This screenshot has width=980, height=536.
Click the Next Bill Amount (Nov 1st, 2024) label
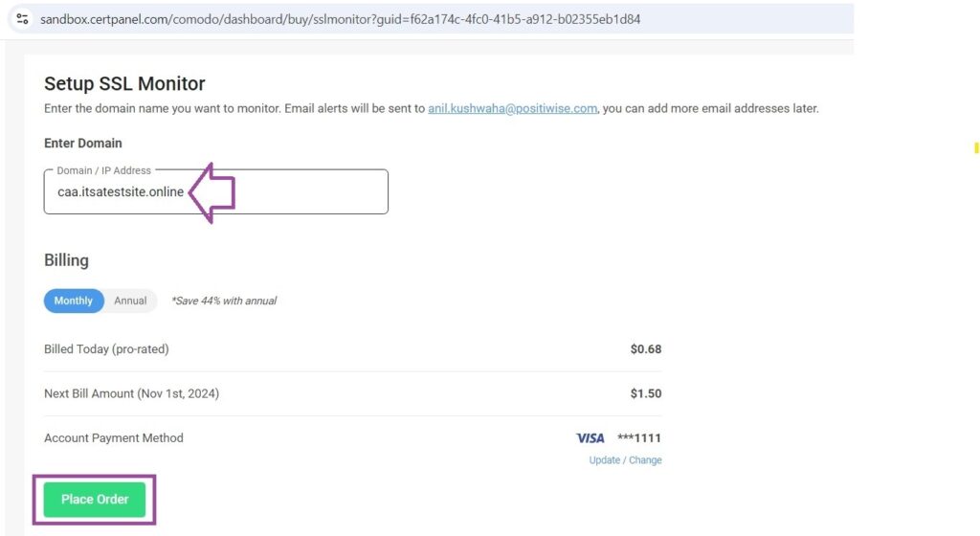pos(131,393)
